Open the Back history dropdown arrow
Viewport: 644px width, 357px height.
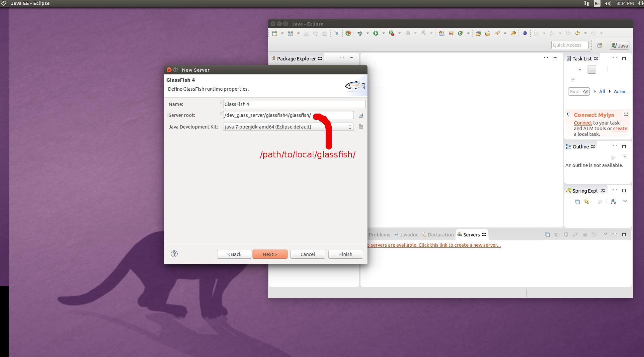coord(585,33)
